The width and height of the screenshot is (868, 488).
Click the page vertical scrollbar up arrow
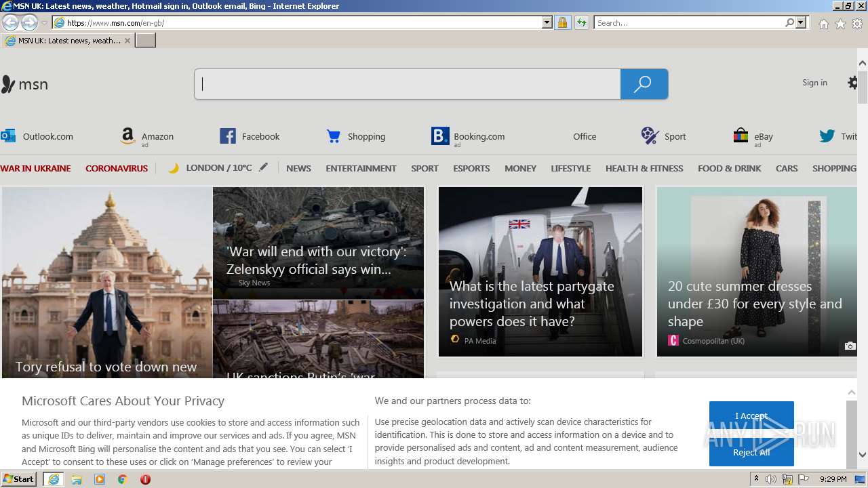tap(863, 63)
